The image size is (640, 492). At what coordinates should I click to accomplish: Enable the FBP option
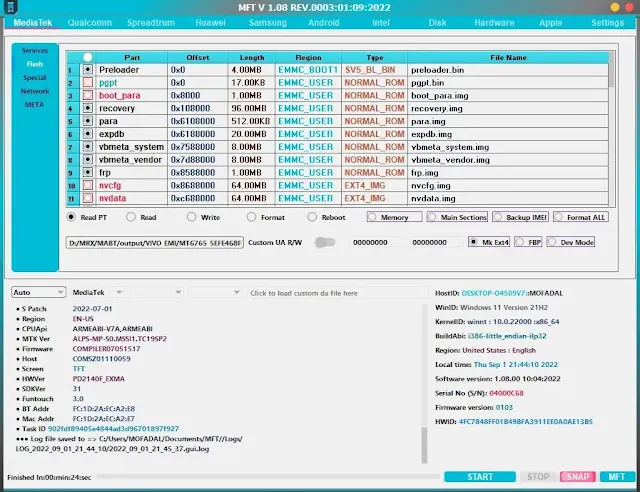[528, 242]
